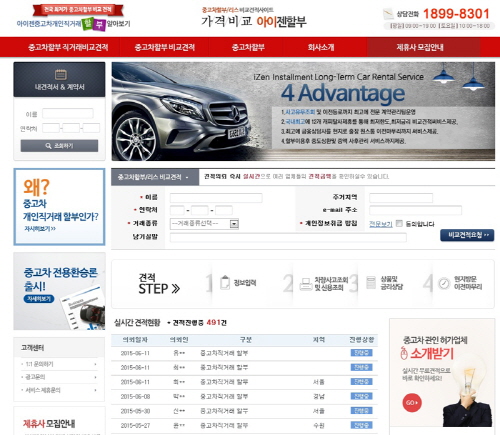
Task: Click the status badge on the 2015-06-08 row
Action: [361, 396]
